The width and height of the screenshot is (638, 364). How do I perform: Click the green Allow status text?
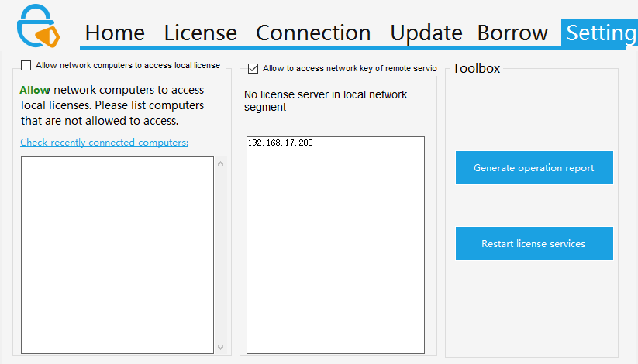[34, 90]
